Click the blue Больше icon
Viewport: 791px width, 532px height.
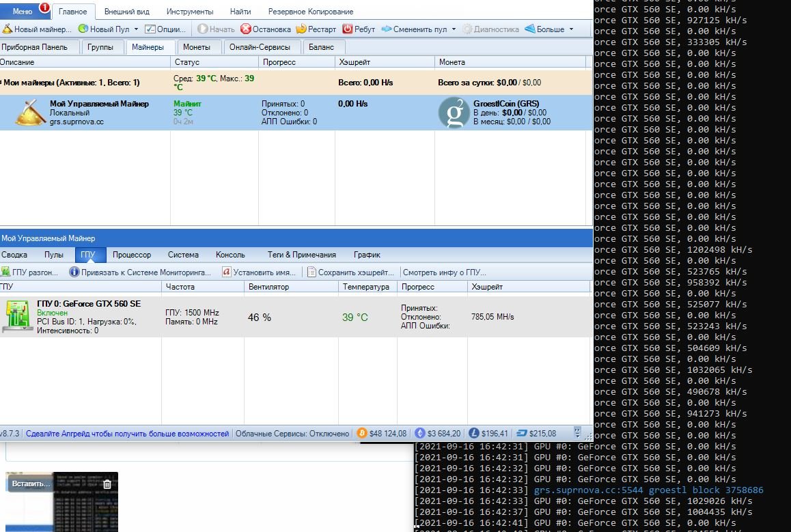click(529, 29)
